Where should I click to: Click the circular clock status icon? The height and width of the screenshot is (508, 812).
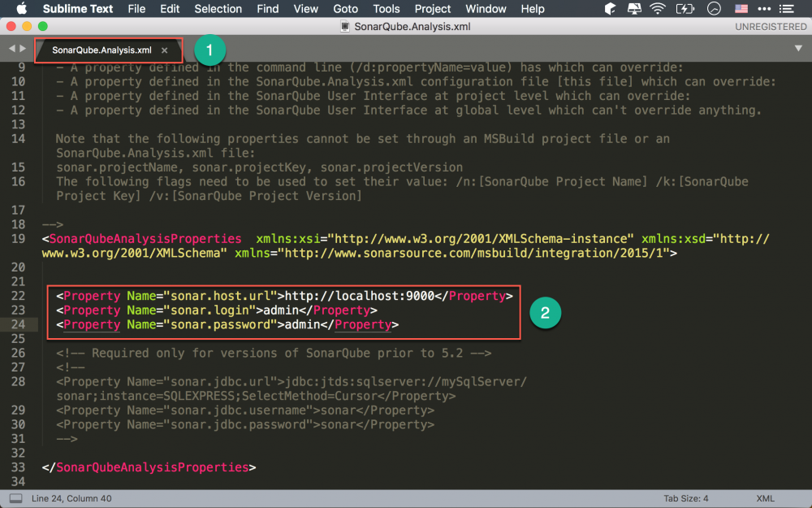(714, 9)
